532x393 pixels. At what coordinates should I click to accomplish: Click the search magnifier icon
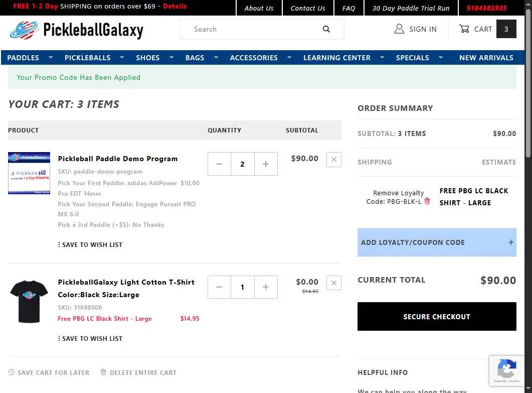[326, 29]
